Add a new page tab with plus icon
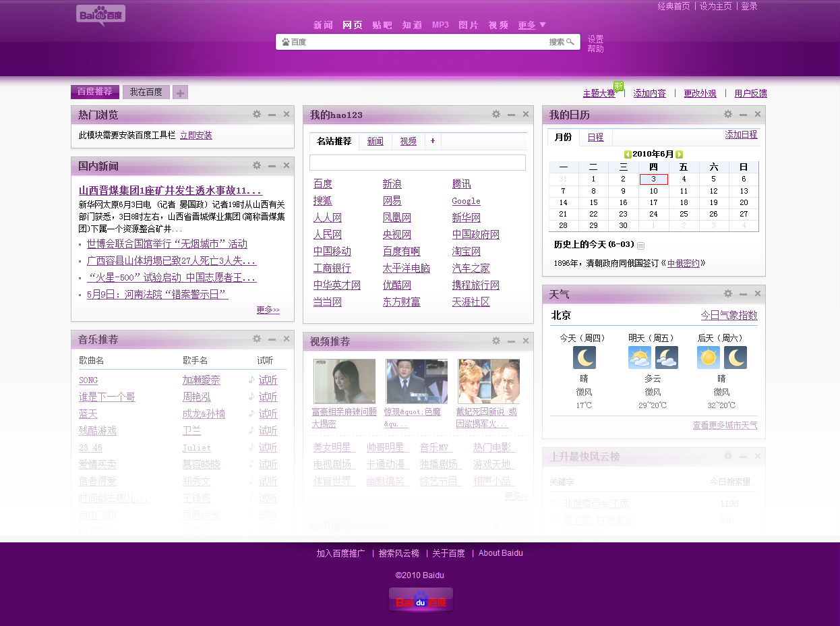The height and width of the screenshot is (626, 840). tap(180, 92)
